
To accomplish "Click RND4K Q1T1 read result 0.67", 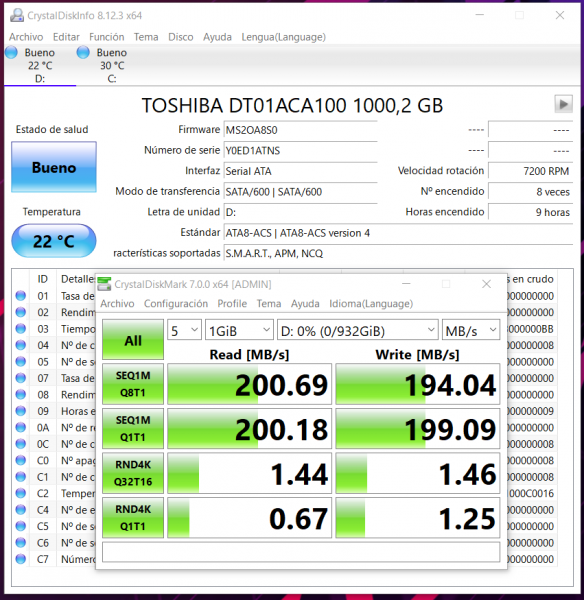I will [x=250, y=518].
